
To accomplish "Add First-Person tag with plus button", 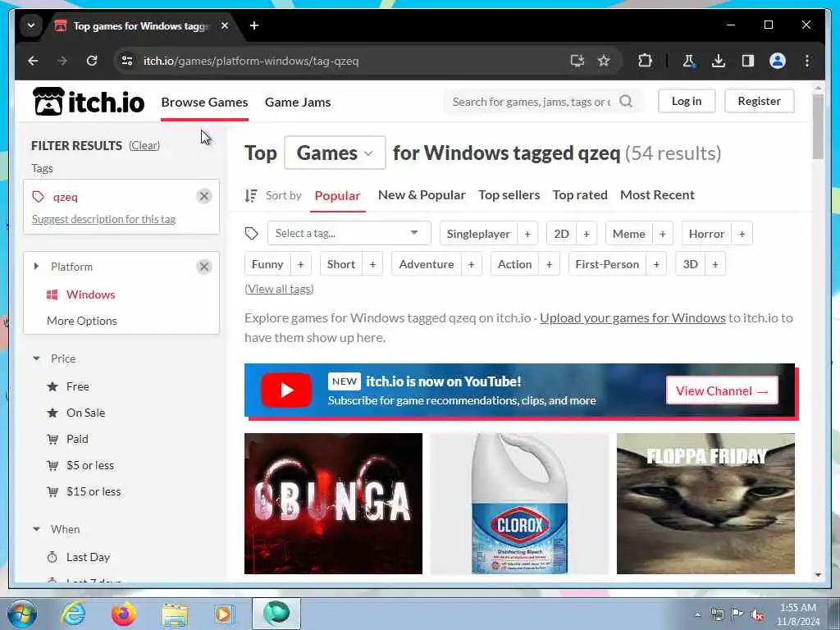I will click(x=655, y=264).
